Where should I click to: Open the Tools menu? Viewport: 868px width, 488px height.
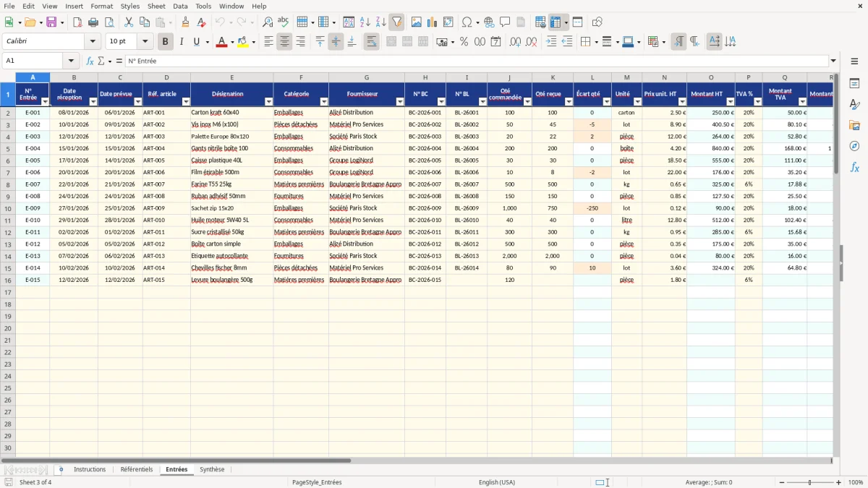[x=203, y=6]
